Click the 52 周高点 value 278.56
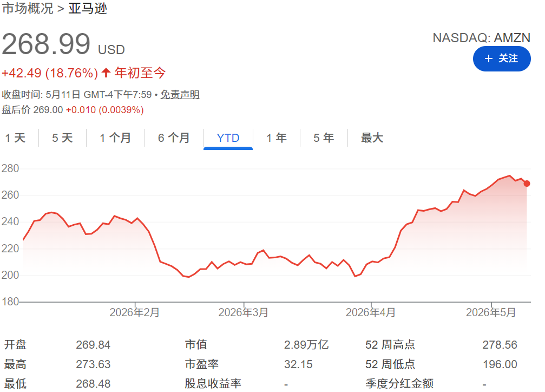This screenshot has height=392, width=545. click(500, 345)
